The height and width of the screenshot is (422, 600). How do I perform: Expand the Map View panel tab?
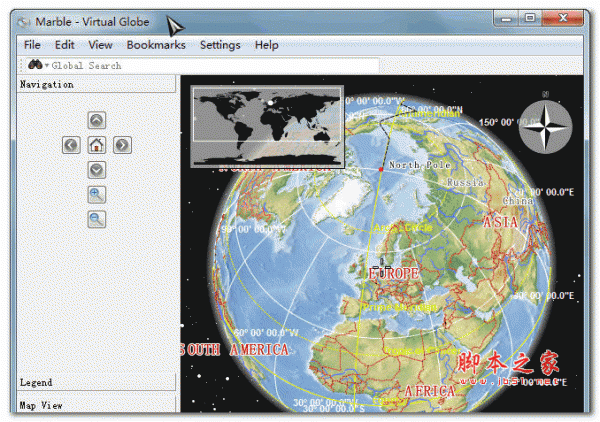click(96, 405)
